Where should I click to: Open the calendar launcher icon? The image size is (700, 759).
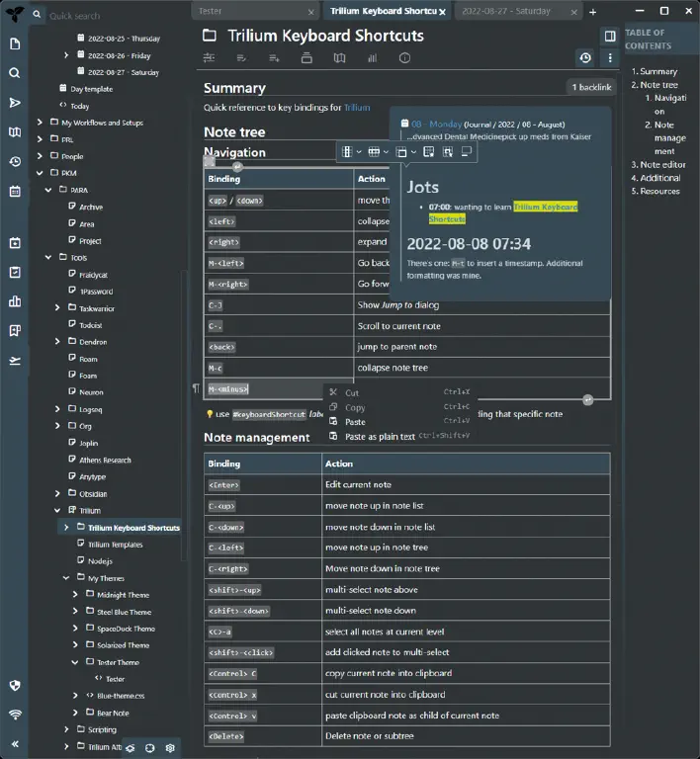[15, 191]
